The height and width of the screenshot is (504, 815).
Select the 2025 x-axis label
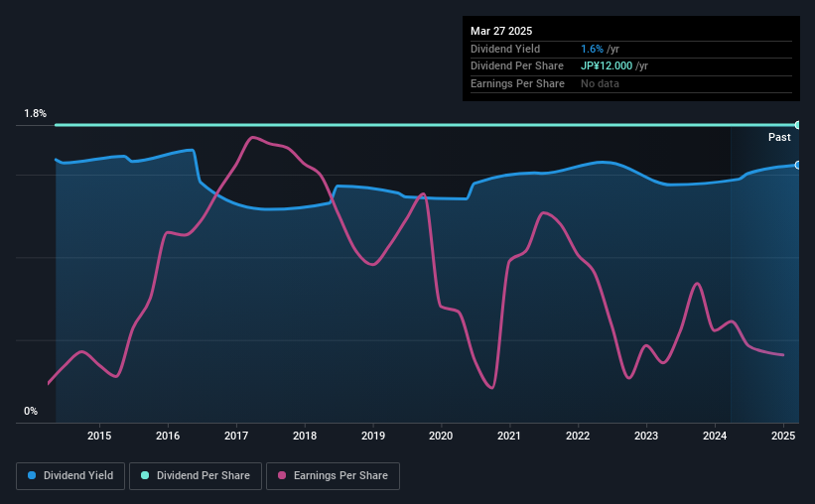coord(783,436)
